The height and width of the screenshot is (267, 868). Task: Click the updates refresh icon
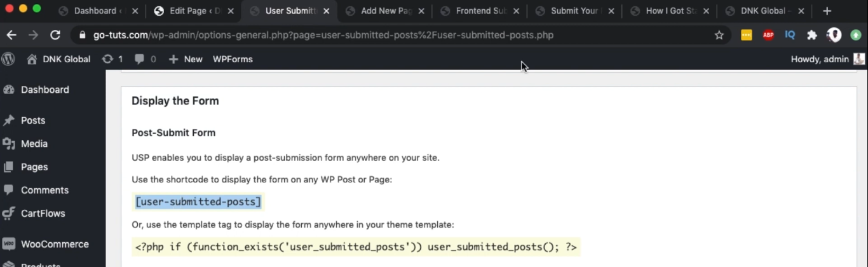click(108, 59)
